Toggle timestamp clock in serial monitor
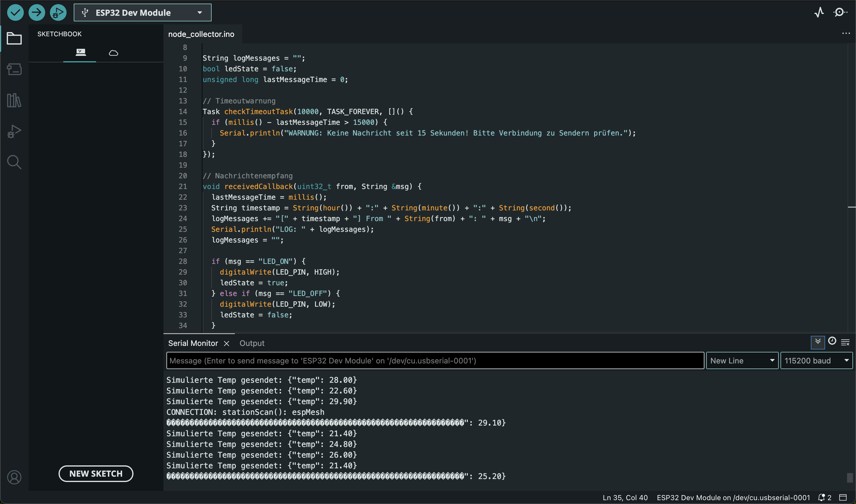This screenshot has height=504, width=856. point(832,341)
